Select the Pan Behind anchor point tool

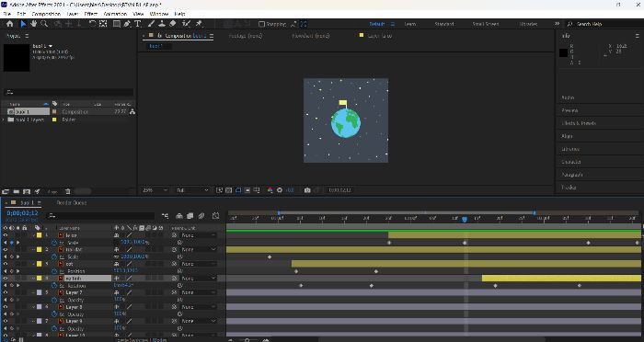coord(103,24)
